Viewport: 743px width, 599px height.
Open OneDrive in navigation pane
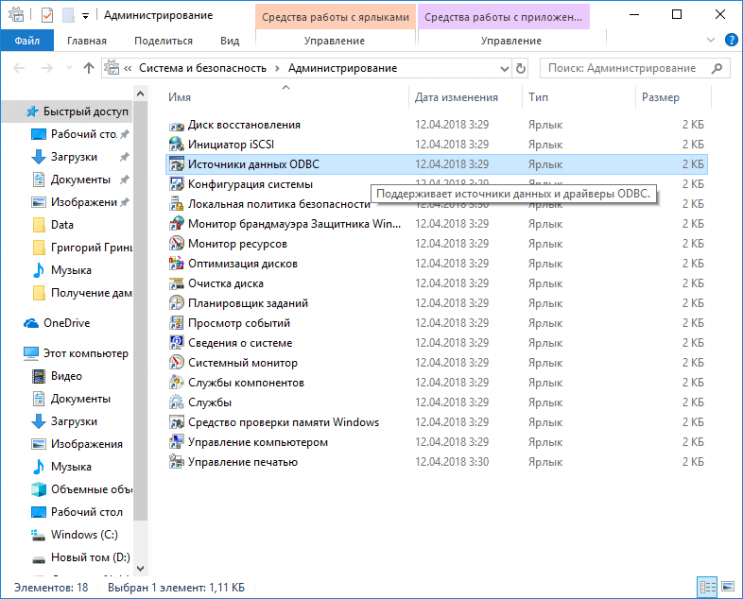pos(66,323)
